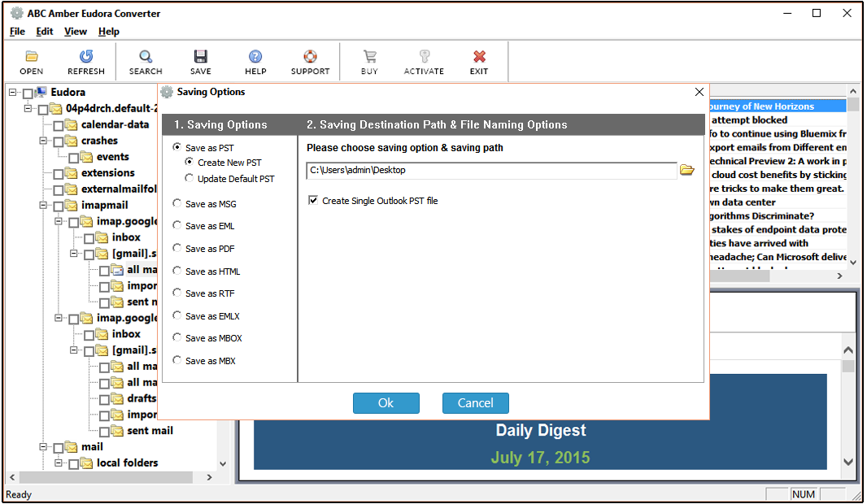Image resolution: width=867 pixels, height=504 pixels.
Task: Uncheck Create Single Outlook PST file
Action: (313, 200)
